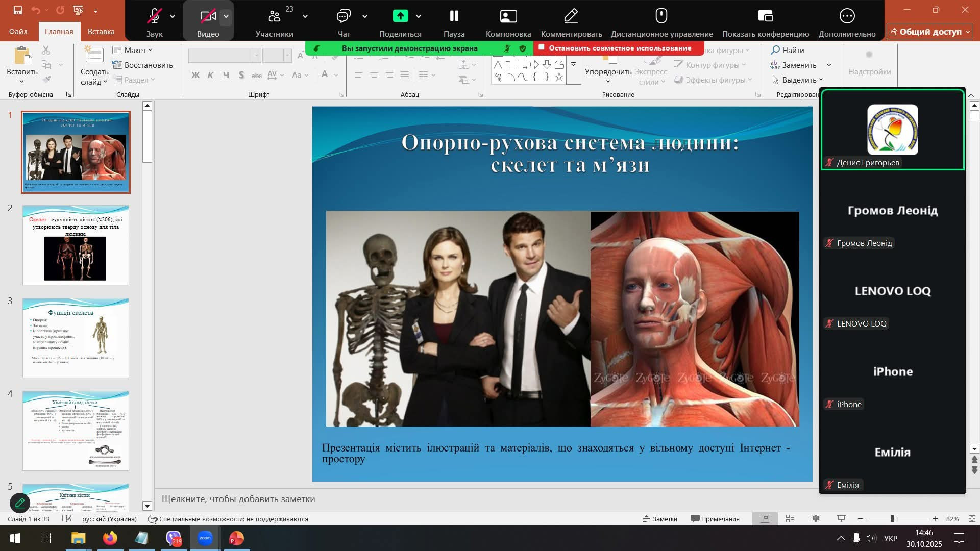The image size is (980, 551).
Task: Open Slide Sorter view in status bar
Action: tap(790, 519)
